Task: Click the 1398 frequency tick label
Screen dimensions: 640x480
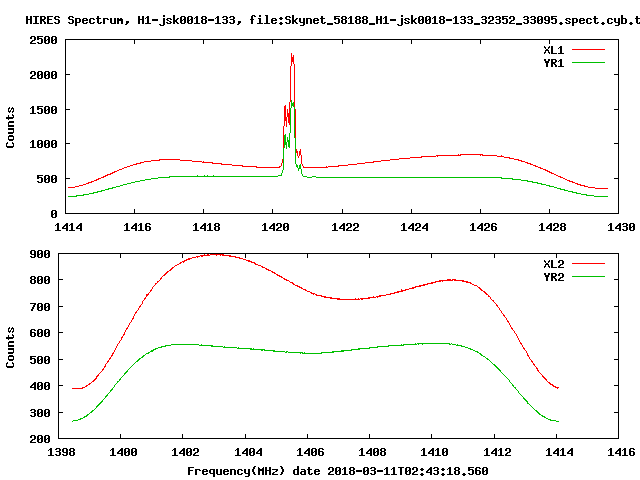Action: tap(61, 452)
